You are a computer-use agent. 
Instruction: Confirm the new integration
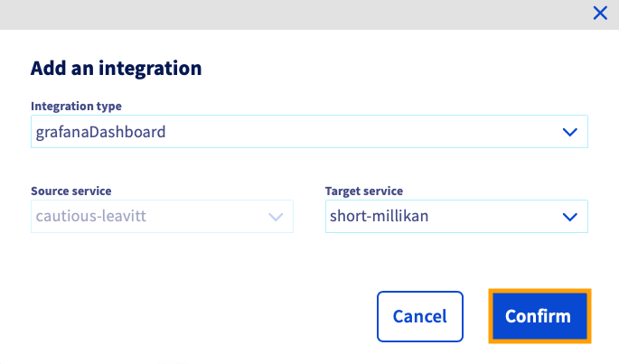539,316
